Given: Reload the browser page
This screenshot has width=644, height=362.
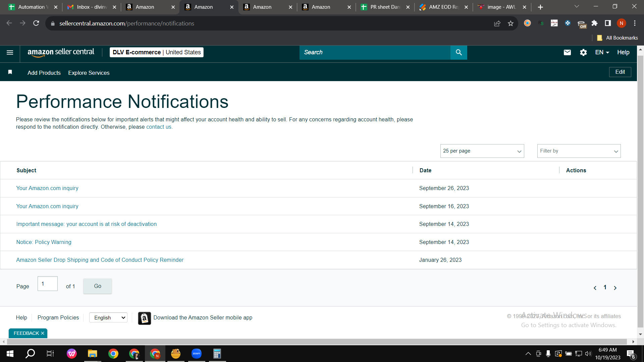Looking at the screenshot, I should (36, 23).
